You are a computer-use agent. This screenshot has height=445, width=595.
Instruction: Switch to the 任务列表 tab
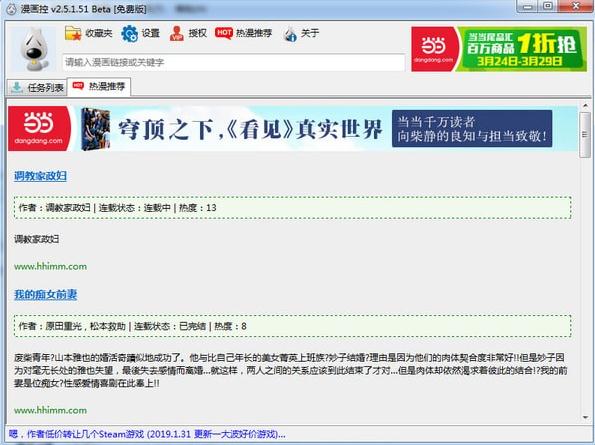[37, 88]
